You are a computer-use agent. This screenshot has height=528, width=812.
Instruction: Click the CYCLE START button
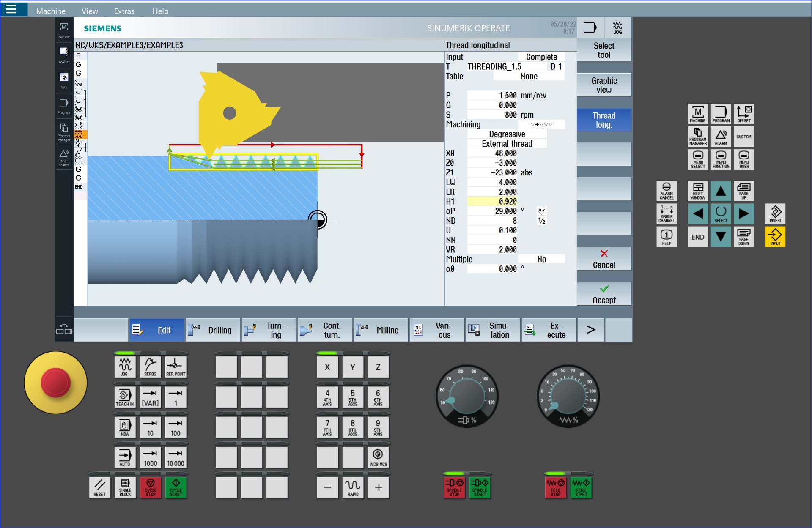coord(176,487)
